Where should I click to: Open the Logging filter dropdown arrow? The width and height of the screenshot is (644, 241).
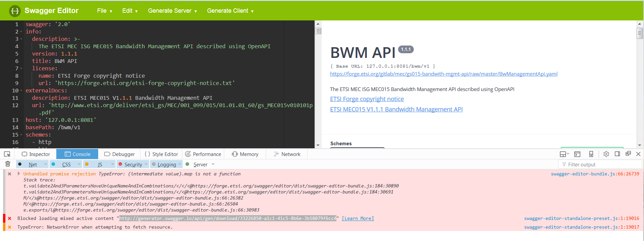[180, 164]
